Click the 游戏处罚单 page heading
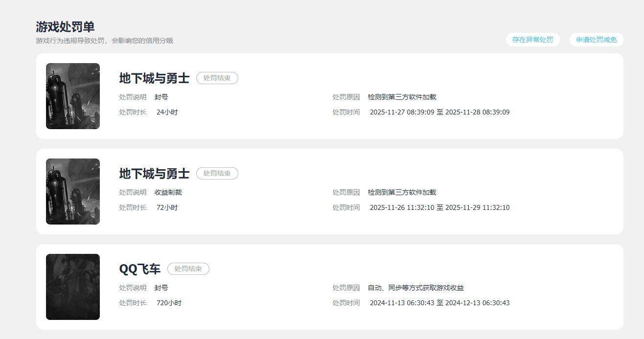Image resolution: width=644 pixels, height=339 pixels. pyautogui.click(x=65, y=27)
